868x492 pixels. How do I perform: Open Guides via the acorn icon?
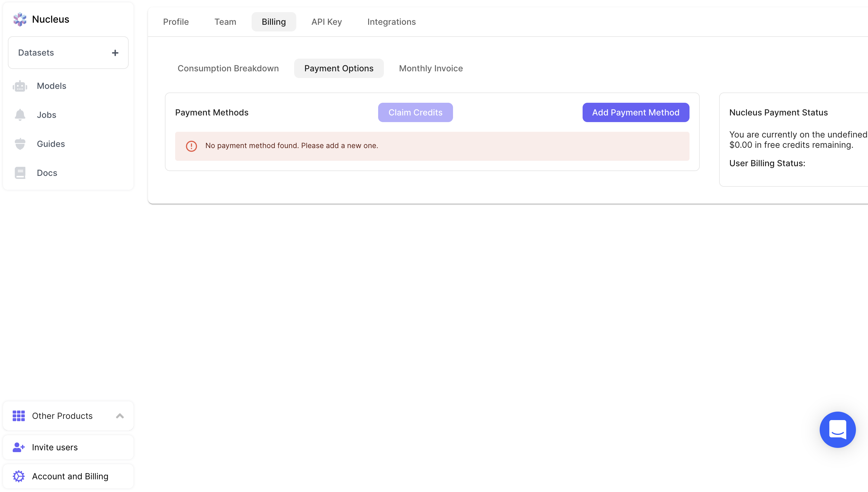tap(20, 144)
